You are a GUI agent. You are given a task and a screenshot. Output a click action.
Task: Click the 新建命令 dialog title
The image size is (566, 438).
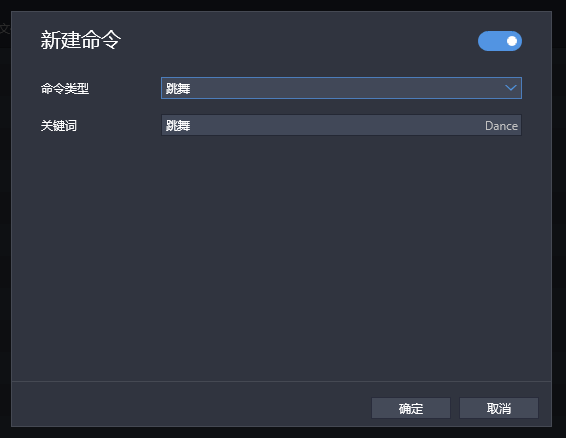(x=80, y=40)
